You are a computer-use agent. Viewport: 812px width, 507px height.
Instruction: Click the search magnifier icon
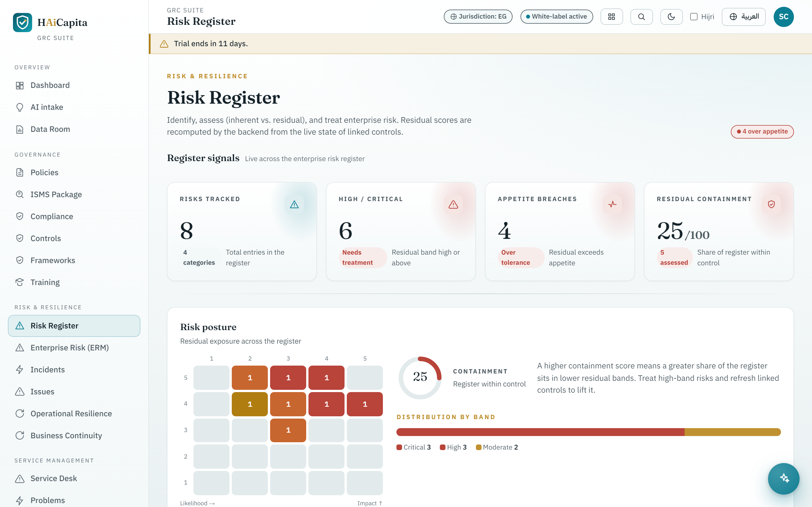coord(641,17)
